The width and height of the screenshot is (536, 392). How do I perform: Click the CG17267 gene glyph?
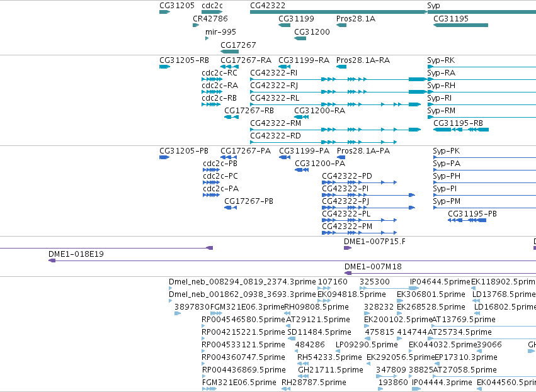[230, 52]
